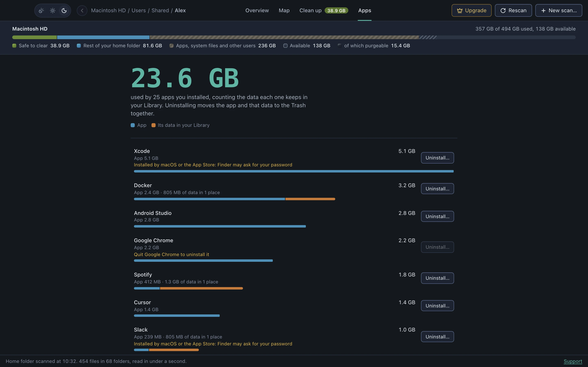Uninstall Spotify

point(437,278)
